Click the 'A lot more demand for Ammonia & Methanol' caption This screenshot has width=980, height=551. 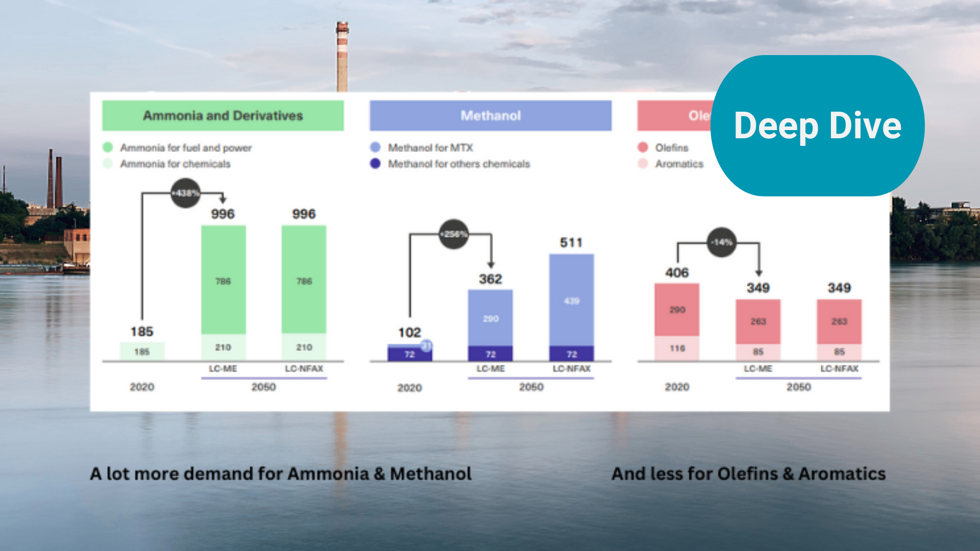(281, 473)
